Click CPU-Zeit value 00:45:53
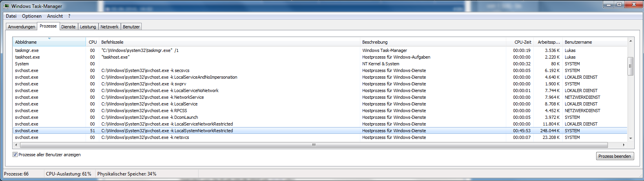 [522, 131]
